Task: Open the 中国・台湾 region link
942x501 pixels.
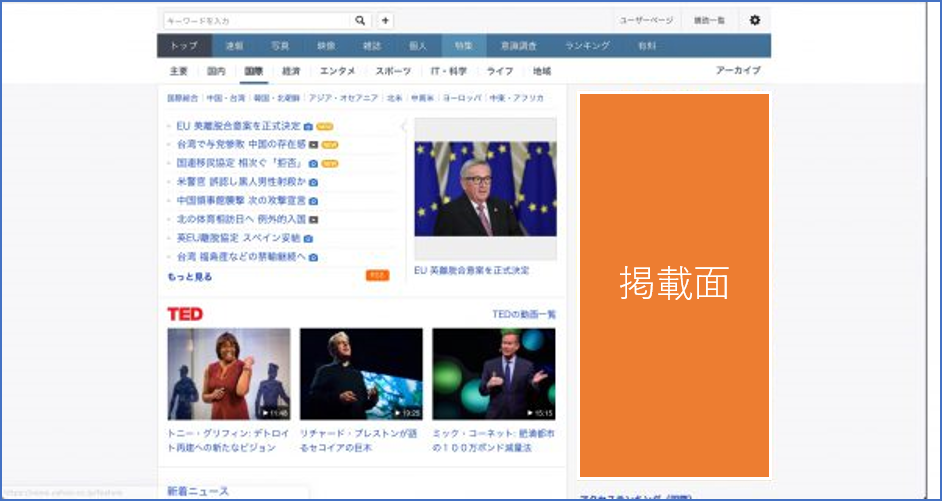Action: 225,98
